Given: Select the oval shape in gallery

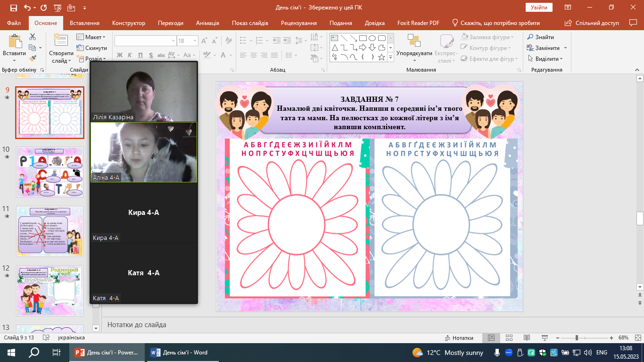Looking at the screenshot, I should pyautogui.click(x=372, y=38).
